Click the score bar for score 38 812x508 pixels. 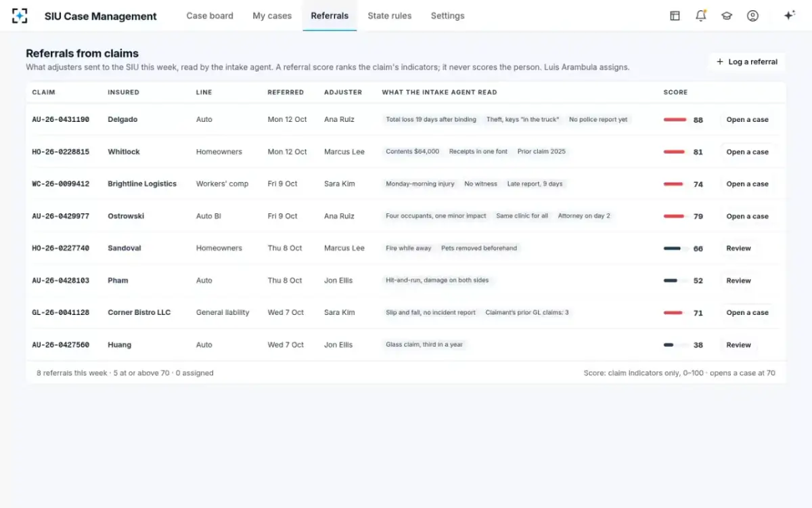676,345
